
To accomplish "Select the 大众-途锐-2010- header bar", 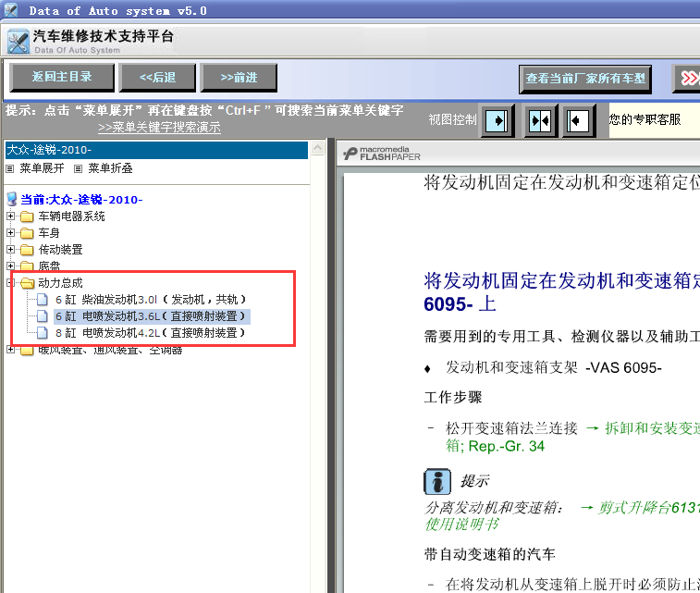I will [156, 150].
